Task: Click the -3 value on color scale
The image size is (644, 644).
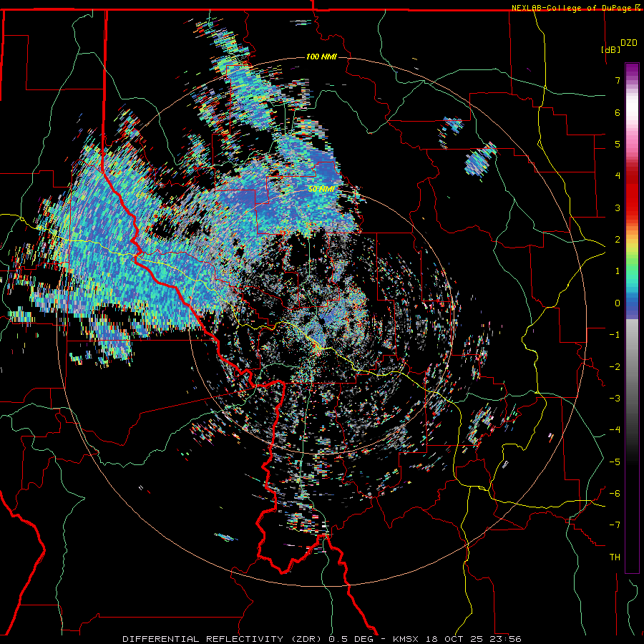Action: 615,399
